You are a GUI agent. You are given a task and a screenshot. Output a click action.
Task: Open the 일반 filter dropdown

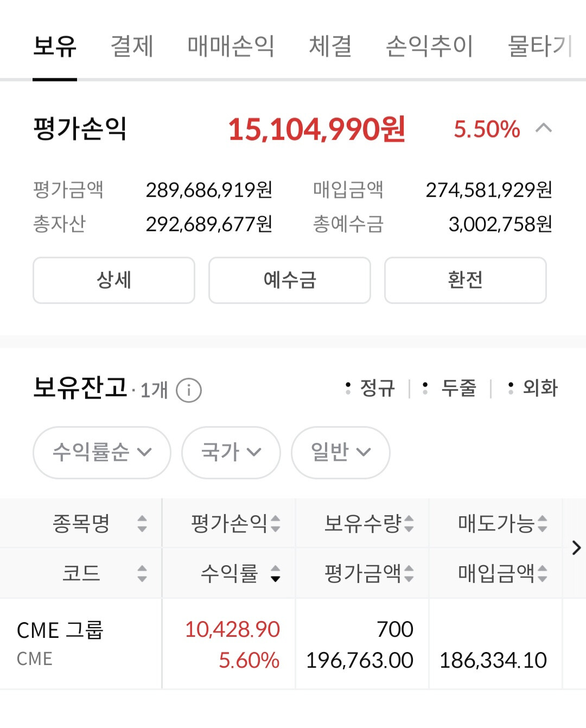(x=341, y=452)
